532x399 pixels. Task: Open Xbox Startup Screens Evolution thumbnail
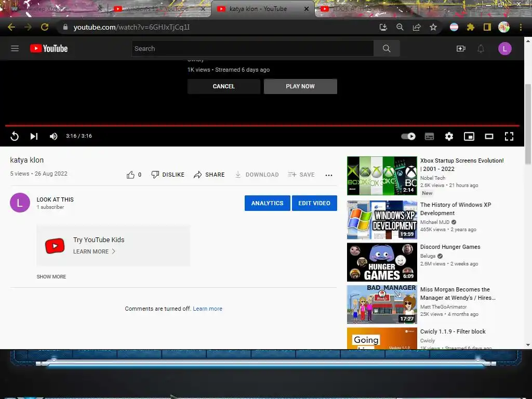point(382,176)
